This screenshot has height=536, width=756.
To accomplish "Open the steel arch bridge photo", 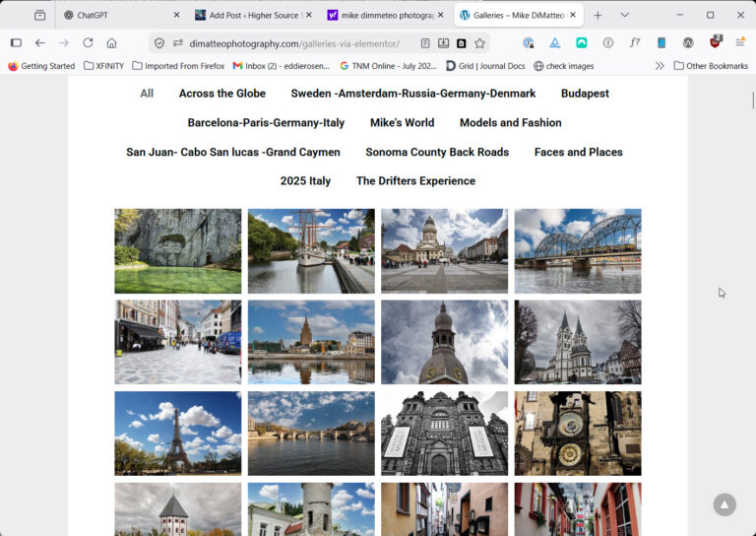I will (x=578, y=251).
